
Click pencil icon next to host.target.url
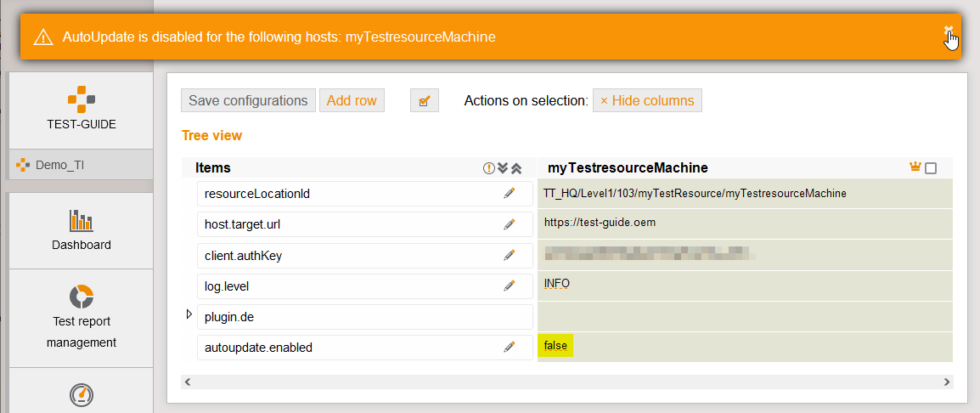pyautogui.click(x=509, y=224)
